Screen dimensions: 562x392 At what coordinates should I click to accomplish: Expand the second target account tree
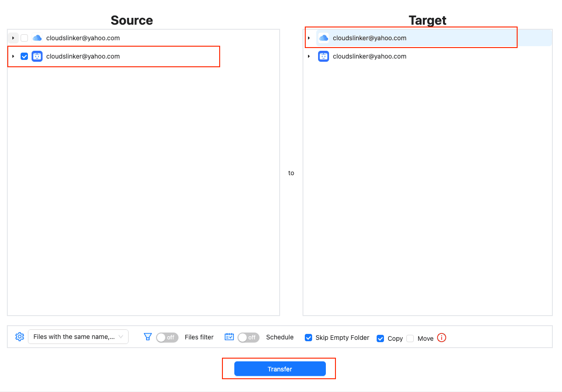pos(308,56)
